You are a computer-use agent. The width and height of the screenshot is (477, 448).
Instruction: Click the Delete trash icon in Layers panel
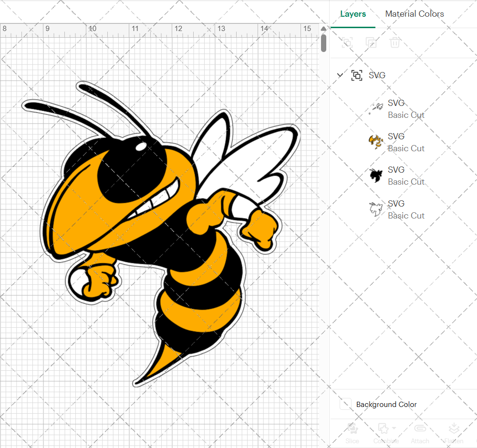click(x=394, y=42)
